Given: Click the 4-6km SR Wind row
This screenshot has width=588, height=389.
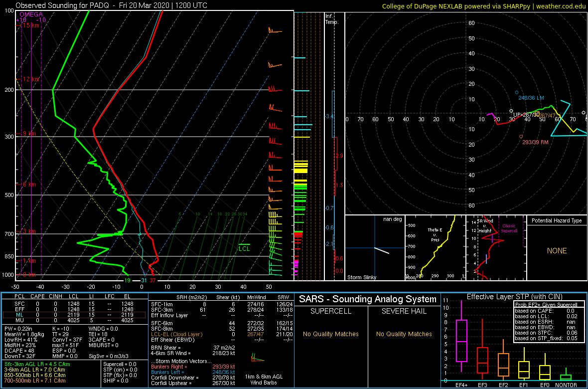Looking at the screenshot, I should pyautogui.click(x=193, y=353).
